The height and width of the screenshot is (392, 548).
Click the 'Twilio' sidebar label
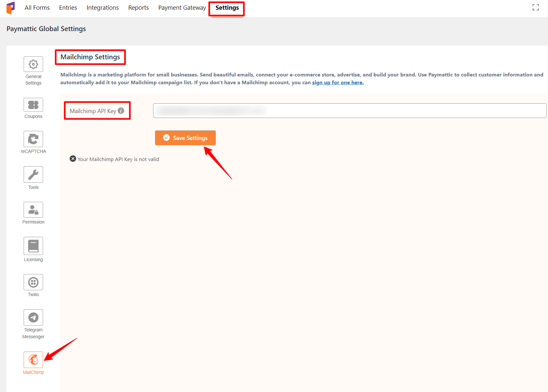pyautogui.click(x=33, y=294)
